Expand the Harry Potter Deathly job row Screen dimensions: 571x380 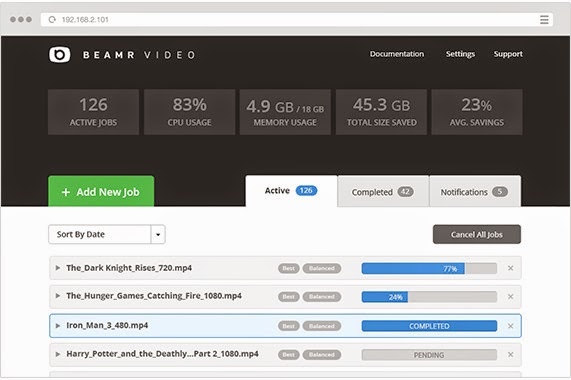click(58, 354)
